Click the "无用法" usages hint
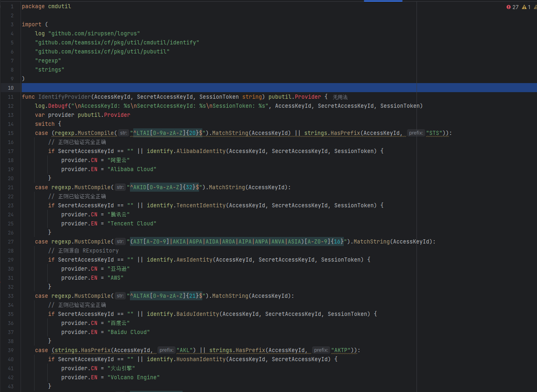The height and width of the screenshot is (392, 537). coord(340,97)
